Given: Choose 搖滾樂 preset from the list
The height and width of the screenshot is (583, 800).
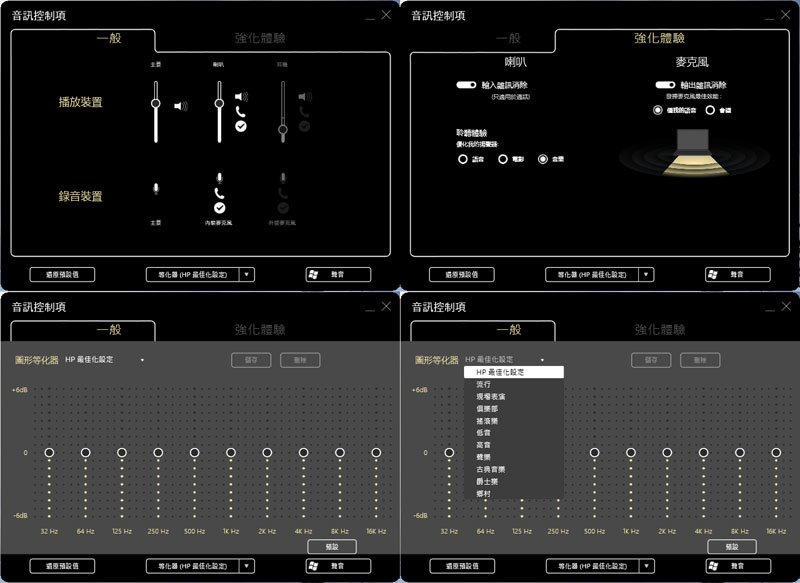Looking at the screenshot, I should [x=514, y=421].
